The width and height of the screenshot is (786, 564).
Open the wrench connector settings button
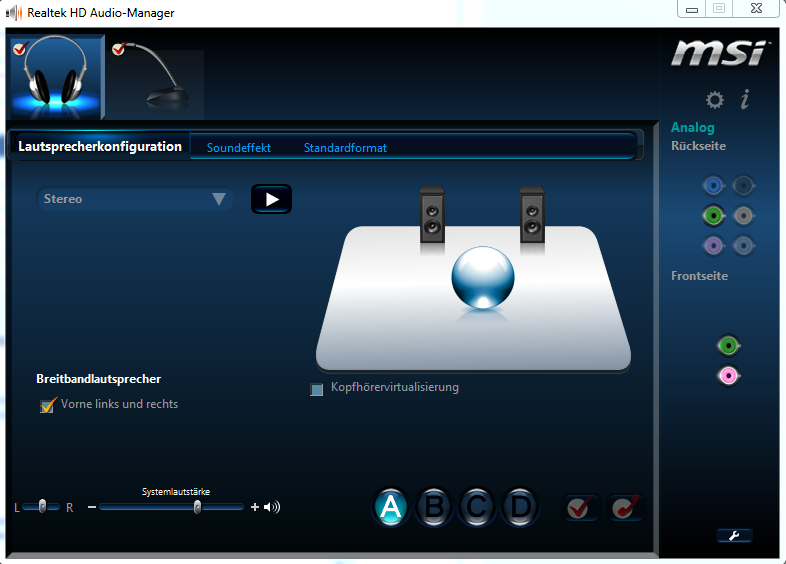(734, 535)
